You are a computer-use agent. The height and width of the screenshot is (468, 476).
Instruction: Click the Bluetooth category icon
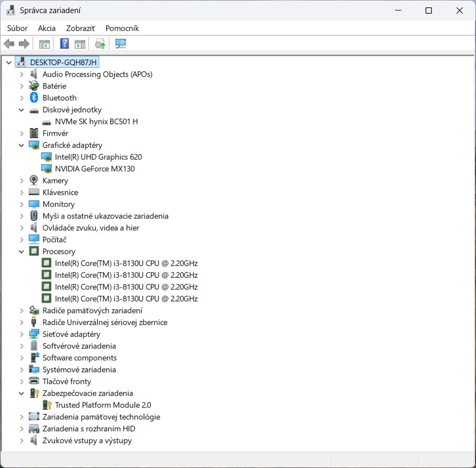click(33, 98)
